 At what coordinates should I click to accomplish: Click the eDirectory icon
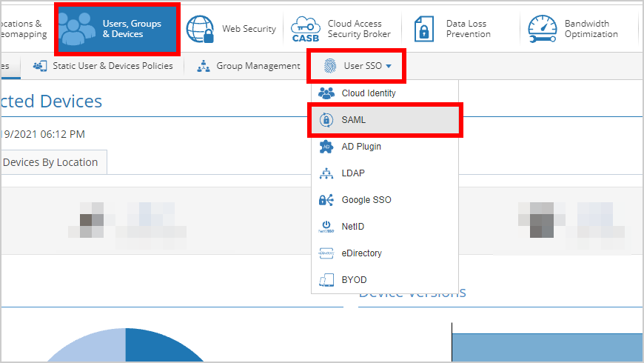pos(326,253)
